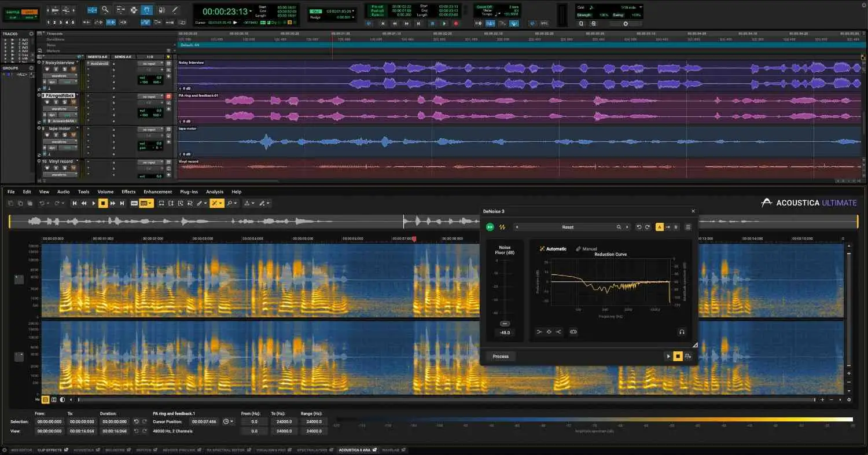Click the spectrogram view mode button at bottom left
This screenshot has width=868, height=455.
[45, 399]
